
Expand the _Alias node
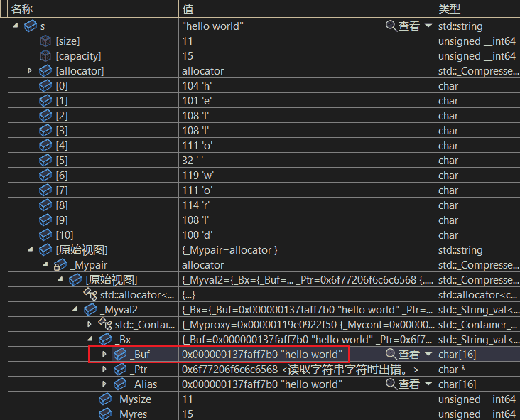[104, 384]
